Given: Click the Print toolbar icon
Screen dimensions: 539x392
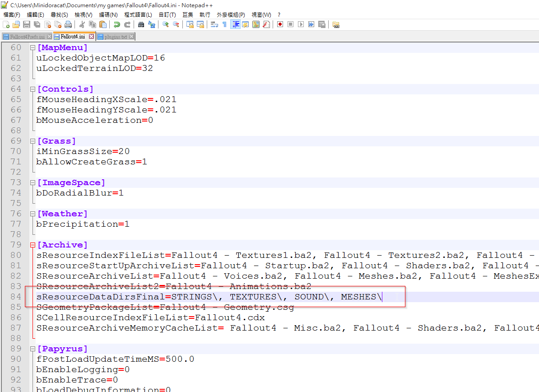Looking at the screenshot, I should pos(68,24).
